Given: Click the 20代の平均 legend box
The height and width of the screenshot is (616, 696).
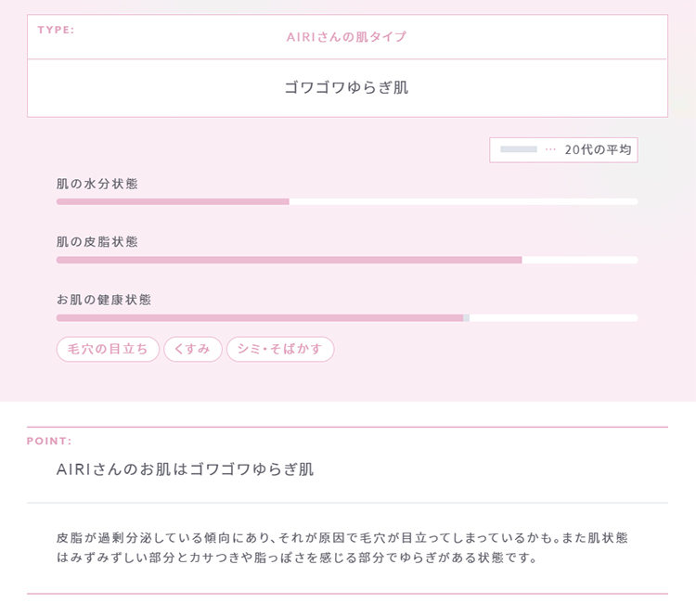Looking at the screenshot, I should [x=563, y=150].
